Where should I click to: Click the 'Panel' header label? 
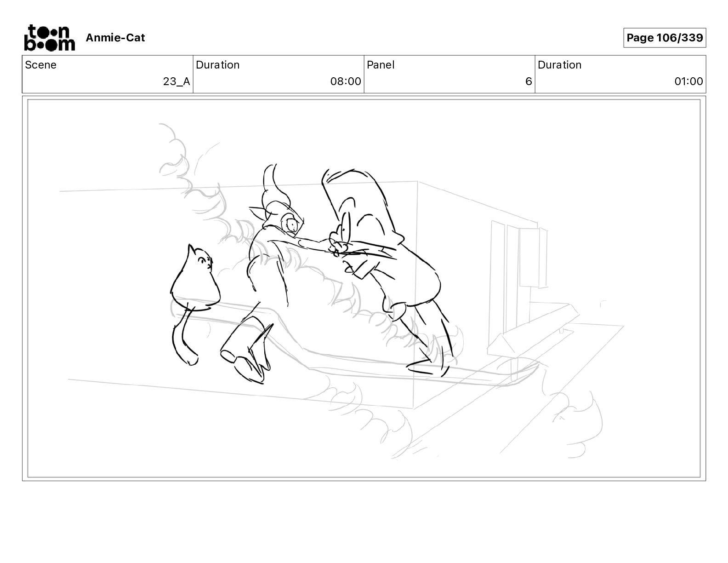(381, 65)
